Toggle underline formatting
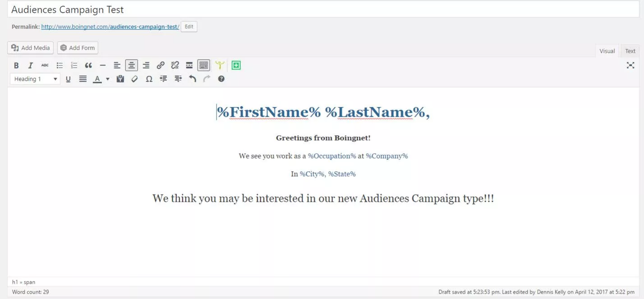Screen dimensions: 644x299 68,79
